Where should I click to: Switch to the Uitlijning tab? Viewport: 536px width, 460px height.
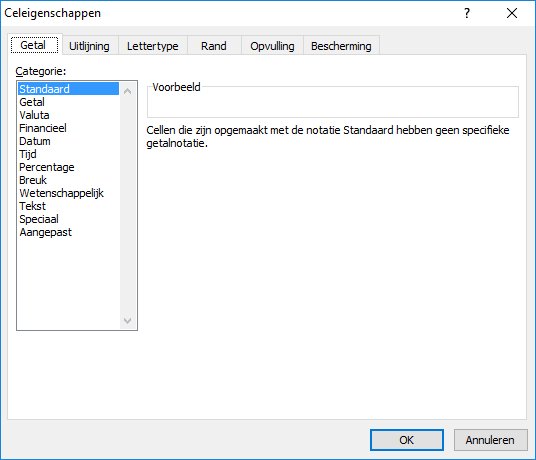pos(89,46)
